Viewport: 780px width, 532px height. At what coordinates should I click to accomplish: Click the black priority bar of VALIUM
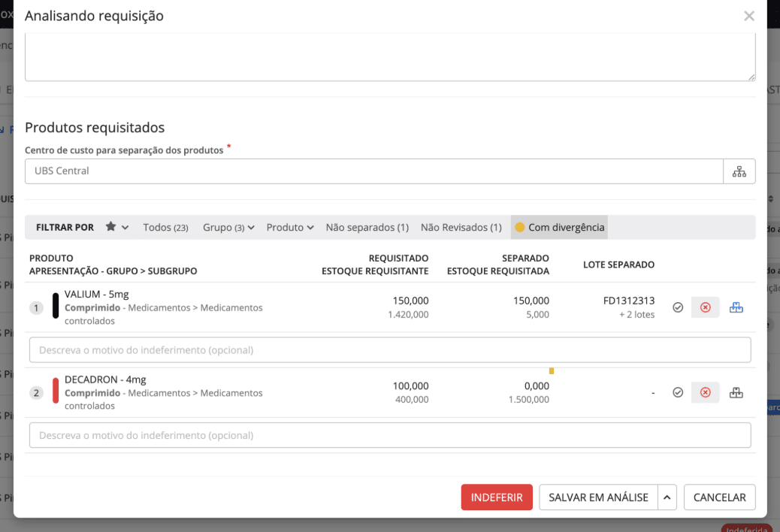56,306
